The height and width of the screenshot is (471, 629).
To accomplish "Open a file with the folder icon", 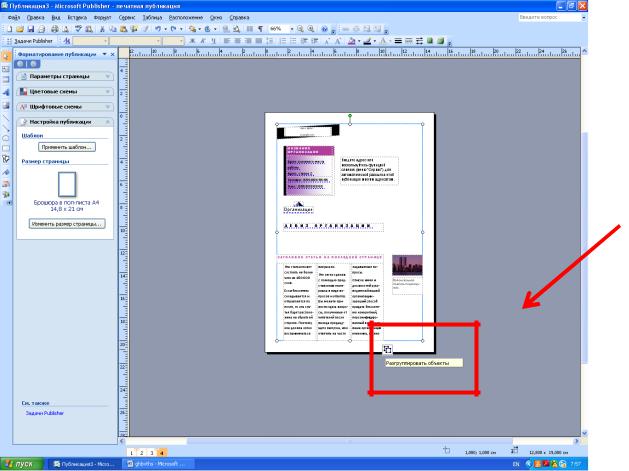I will pos(20,29).
